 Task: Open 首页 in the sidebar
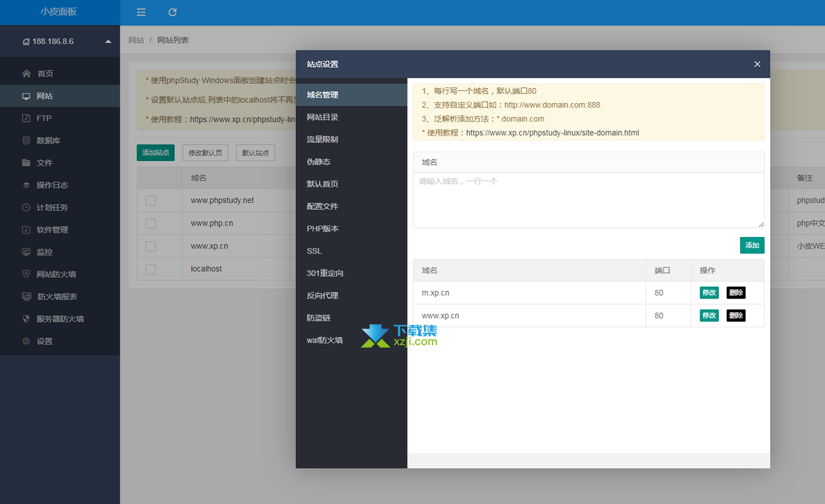point(60,73)
